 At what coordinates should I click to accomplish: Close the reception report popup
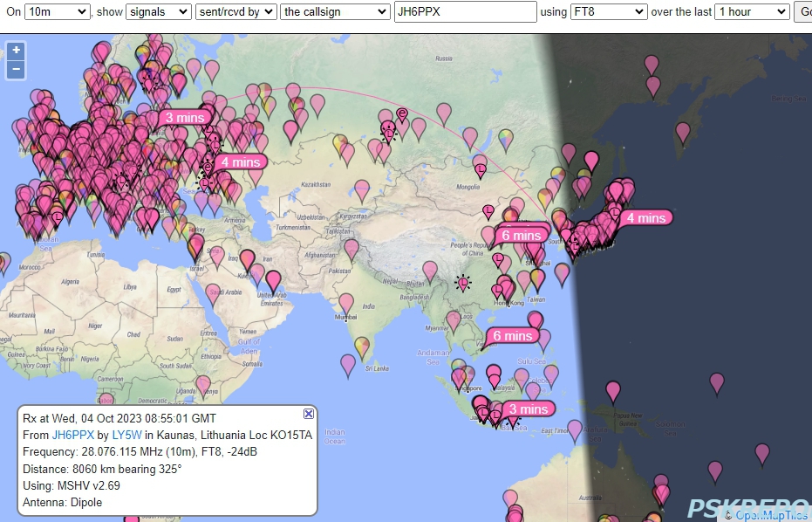point(308,414)
